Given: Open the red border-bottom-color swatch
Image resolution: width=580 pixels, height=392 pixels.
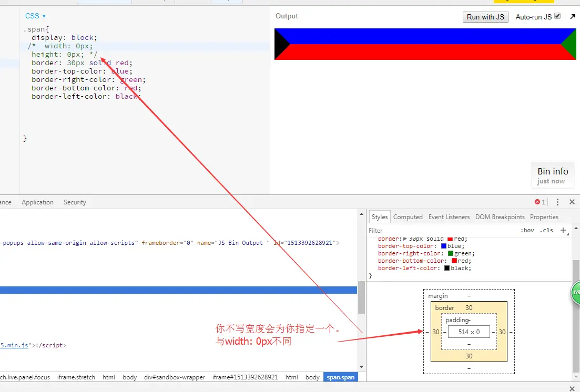Looking at the screenshot, I should click(x=454, y=261).
